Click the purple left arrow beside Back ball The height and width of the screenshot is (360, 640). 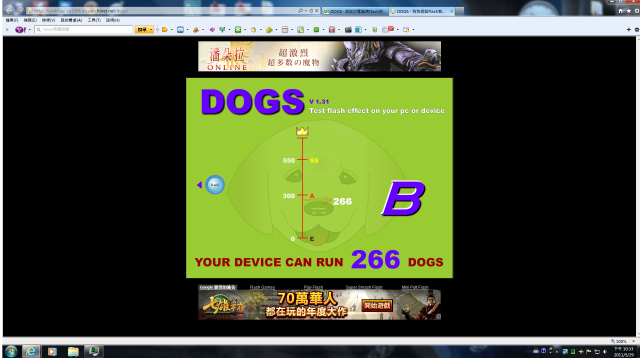click(x=199, y=185)
